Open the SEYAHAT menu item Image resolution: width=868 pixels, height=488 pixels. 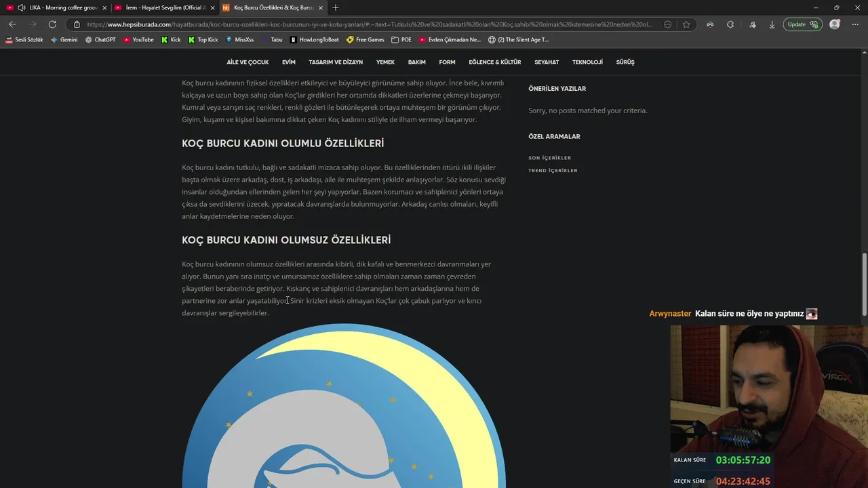(547, 62)
